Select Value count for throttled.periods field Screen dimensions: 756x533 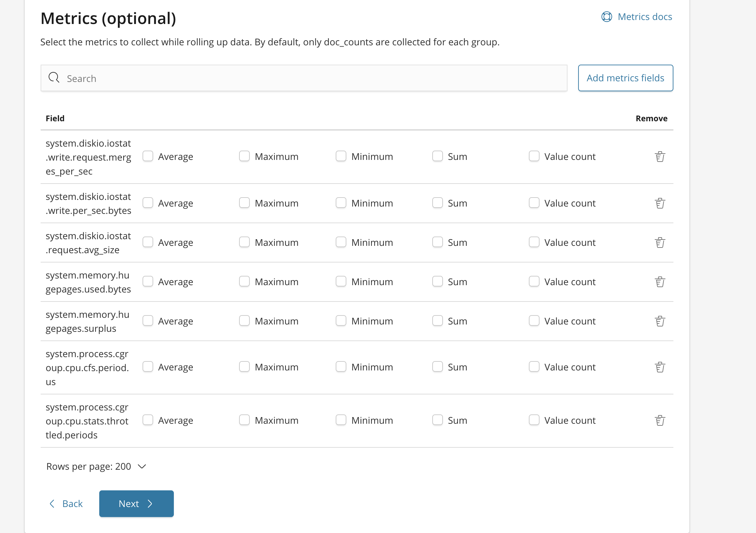tap(534, 420)
